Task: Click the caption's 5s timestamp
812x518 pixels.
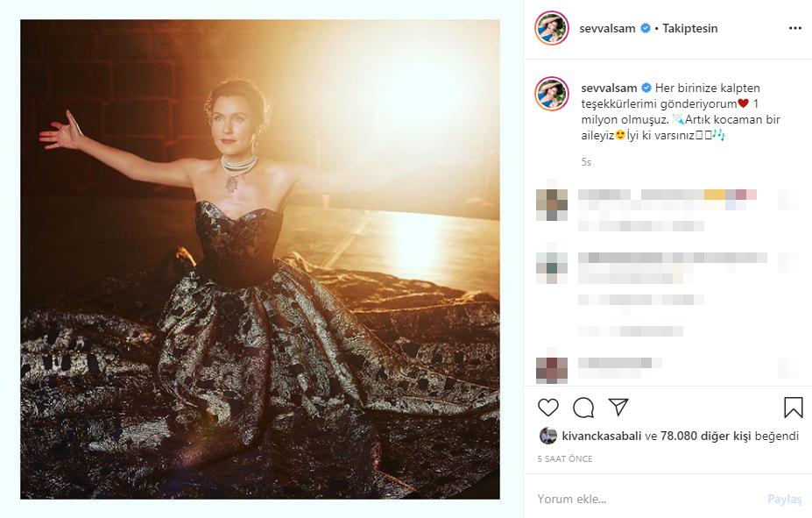Action: click(x=586, y=162)
